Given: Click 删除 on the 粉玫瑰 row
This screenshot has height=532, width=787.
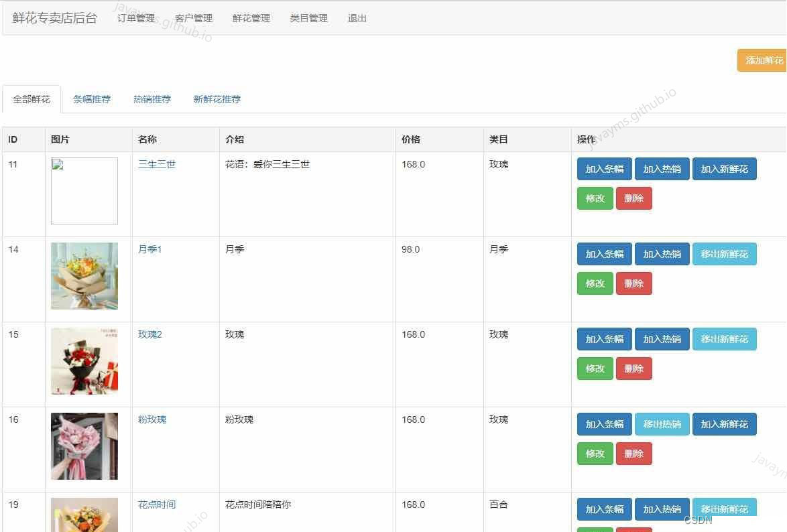Looking at the screenshot, I should [633, 453].
